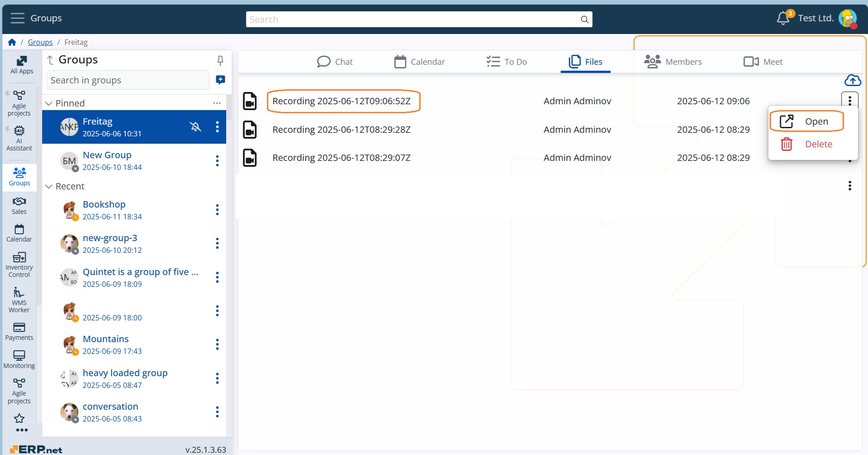The width and height of the screenshot is (868, 455).
Task: Open conversation group three-dot menu
Action: click(217, 412)
